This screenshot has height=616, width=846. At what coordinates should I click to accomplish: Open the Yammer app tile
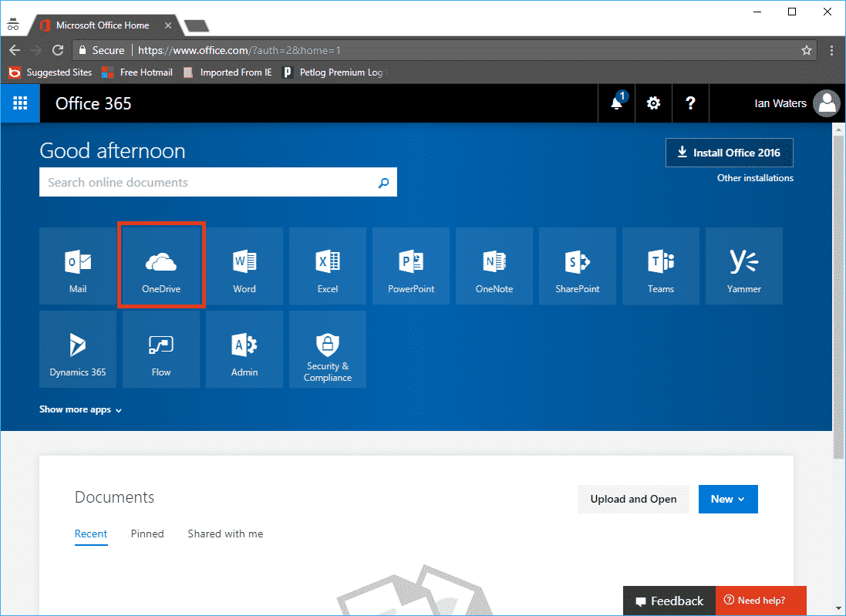click(x=744, y=266)
